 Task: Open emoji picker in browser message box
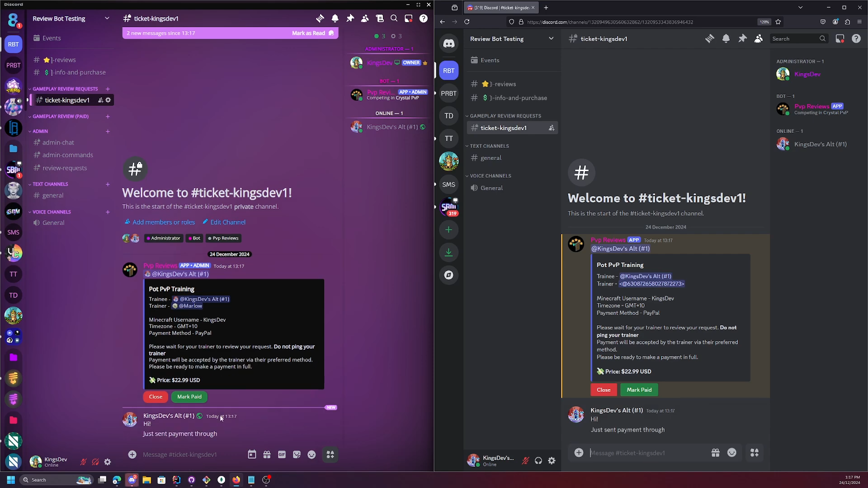(x=731, y=453)
